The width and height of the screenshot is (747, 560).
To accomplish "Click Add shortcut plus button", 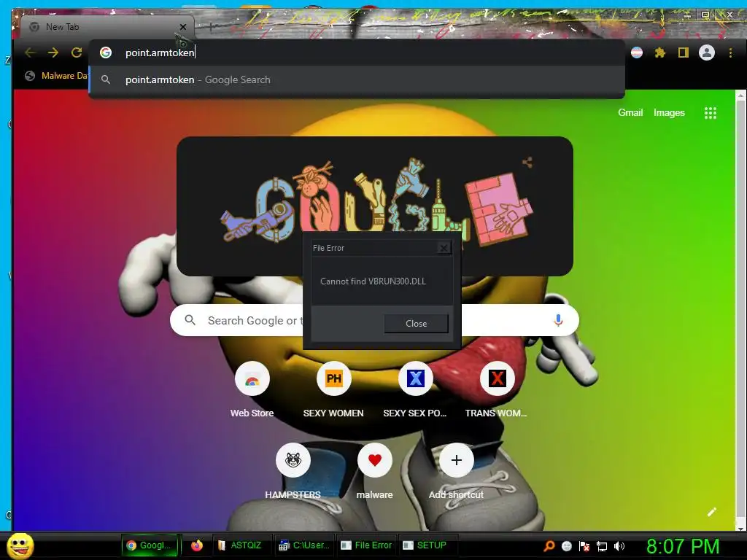I will [457, 460].
